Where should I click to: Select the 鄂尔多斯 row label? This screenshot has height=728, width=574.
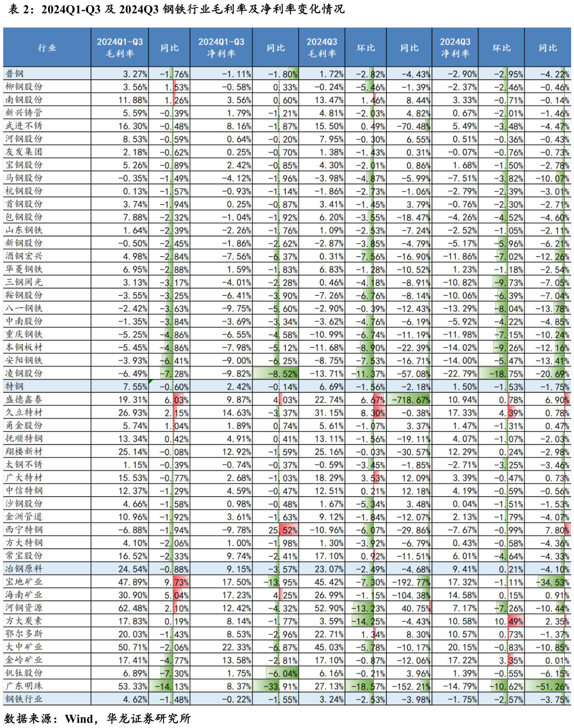click(24, 634)
